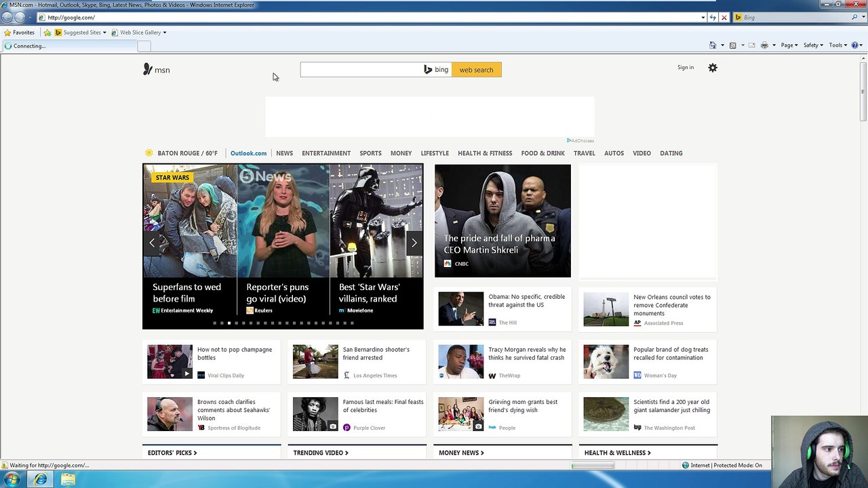Open MSN settings gear icon
This screenshot has height=488, width=868.
[x=713, y=68]
